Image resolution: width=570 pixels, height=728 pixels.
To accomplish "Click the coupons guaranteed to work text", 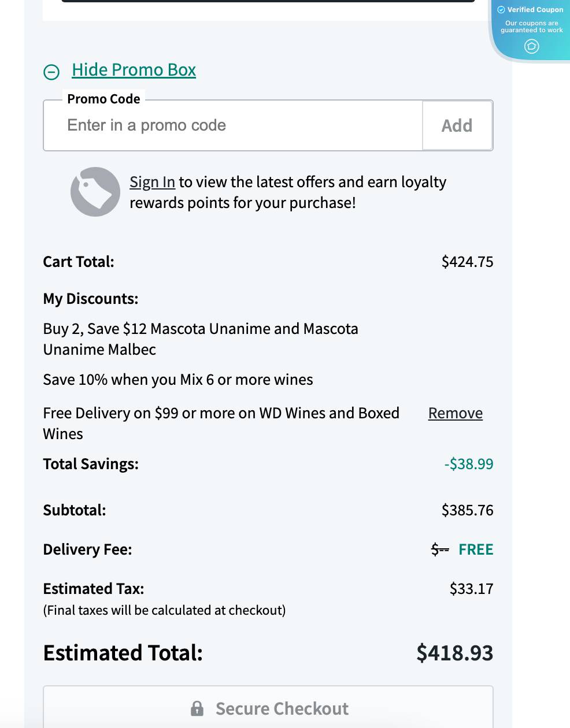I will point(532,27).
